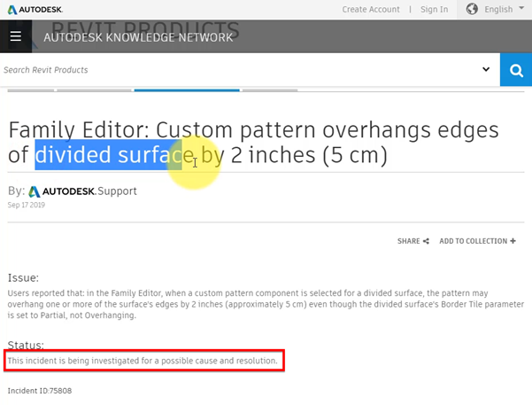Click the Sep 17 2019 date text
The height and width of the screenshot is (405, 532).
point(27,205)
